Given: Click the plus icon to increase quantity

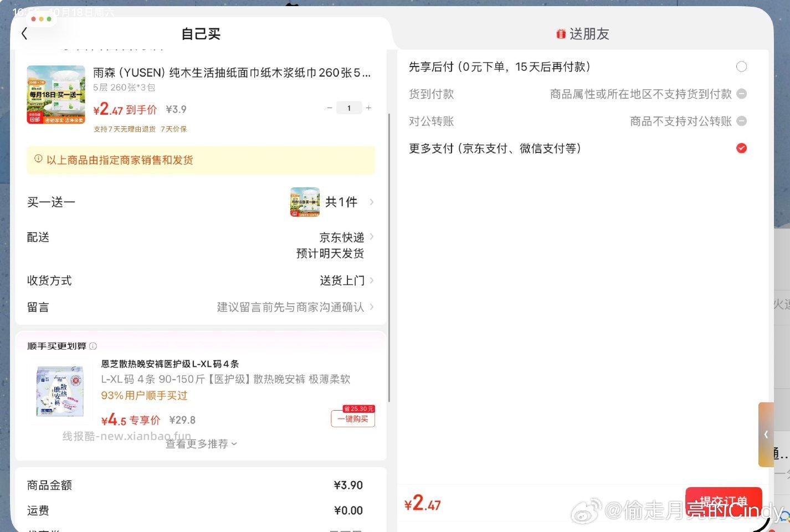Looking at the screenshot, I should tap(369, 108).
